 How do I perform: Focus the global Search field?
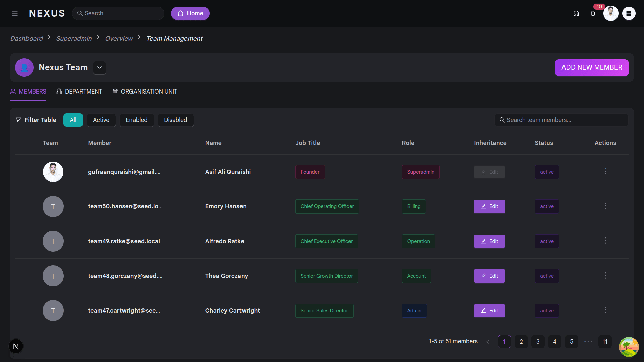[118, 13]
